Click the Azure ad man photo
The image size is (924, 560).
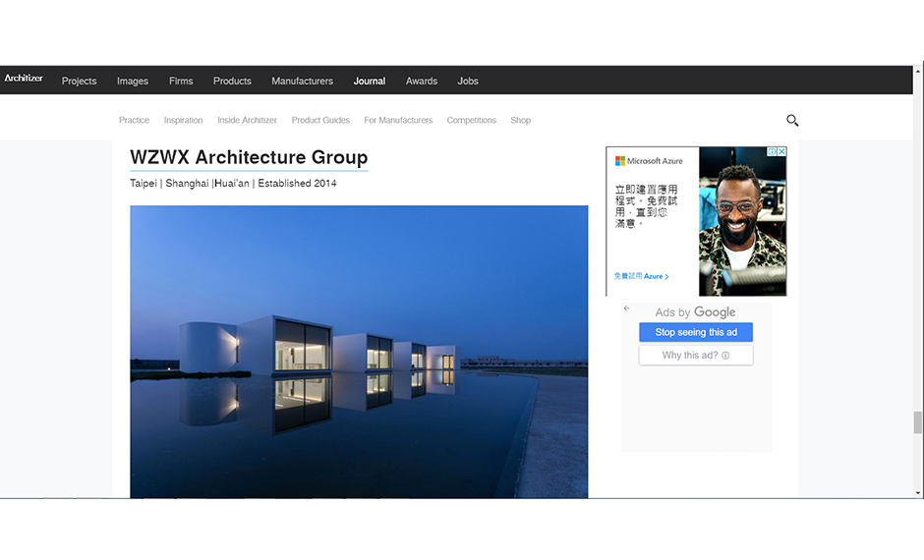coord(742,221)
